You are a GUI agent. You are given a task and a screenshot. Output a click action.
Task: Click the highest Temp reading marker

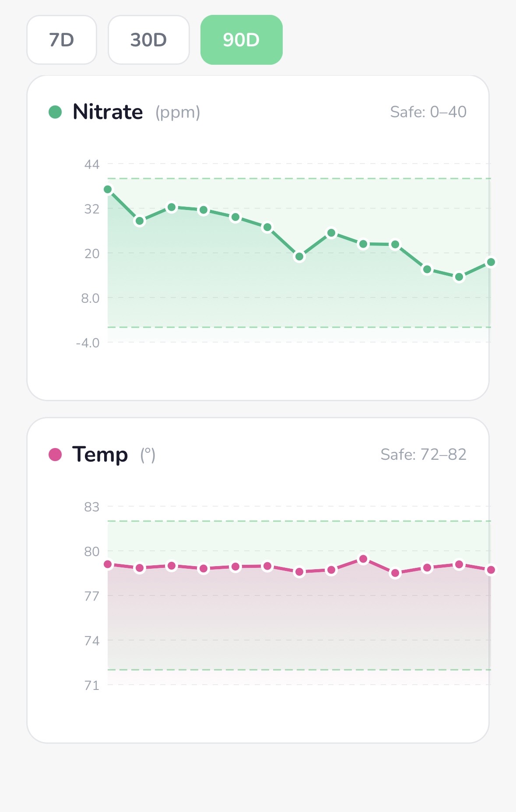pyautogui.click(x=363, y=559)
